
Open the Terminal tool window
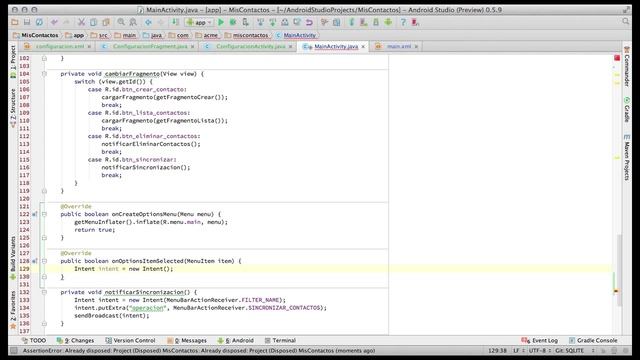coord(280,340)
